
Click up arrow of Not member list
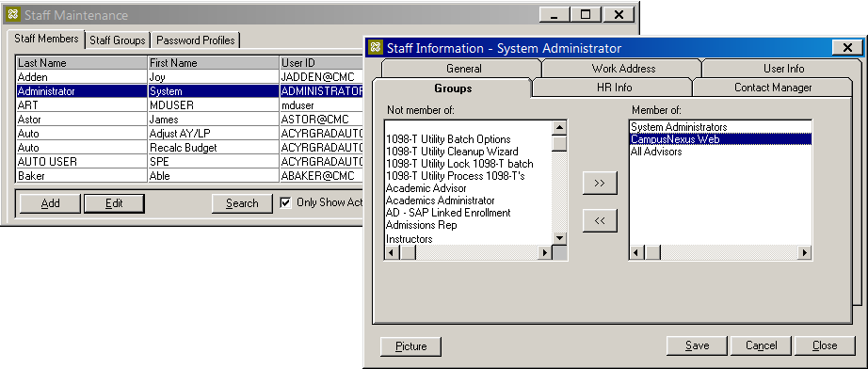(559, 128)
